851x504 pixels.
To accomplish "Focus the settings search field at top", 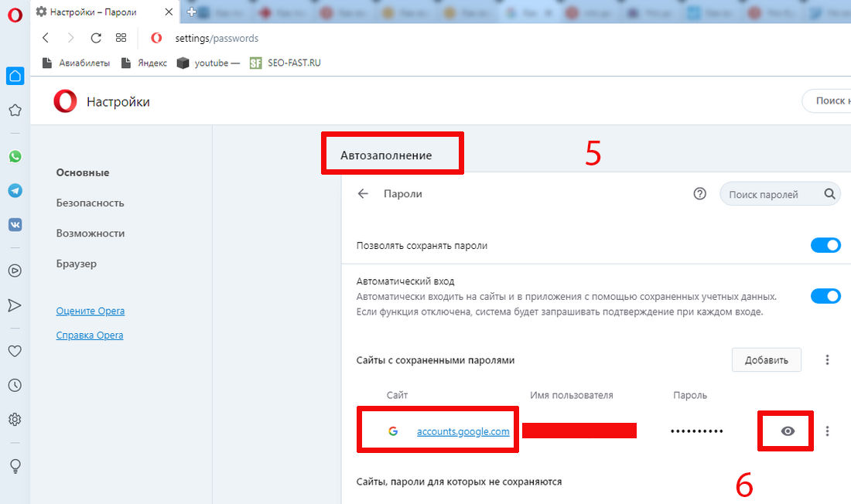I will tap(826, 101).
